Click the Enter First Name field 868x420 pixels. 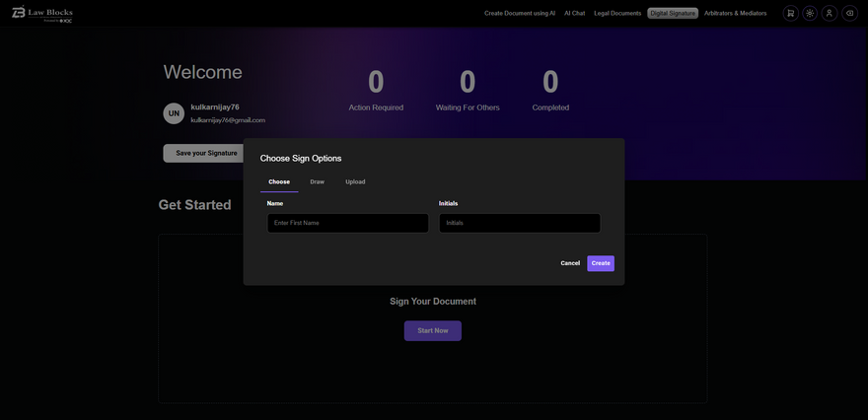pos(347,223)
